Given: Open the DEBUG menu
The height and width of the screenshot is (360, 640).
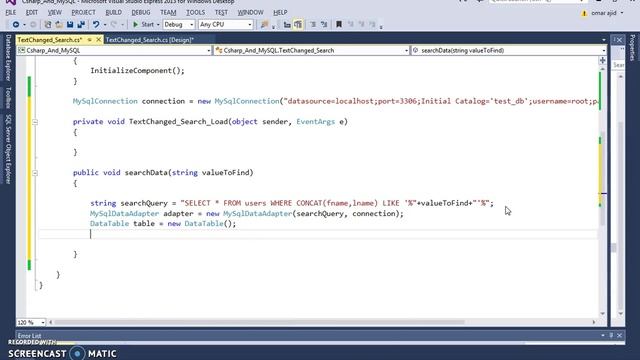Looking at the screenshot, I should click(x=141, y=13).
